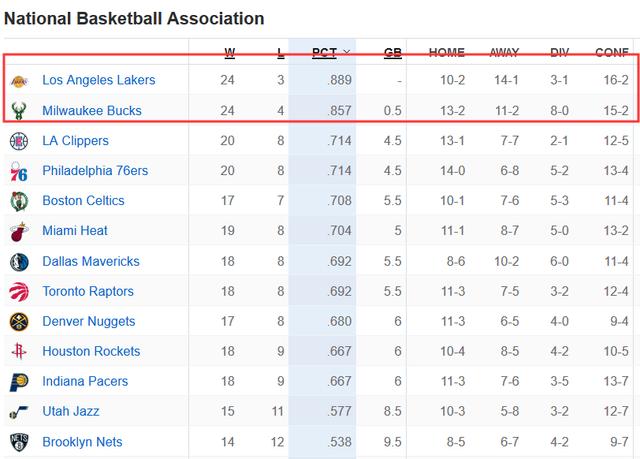Click the Milwaukee Bucks deer logo
This screenshot has width=640, height=459.
19,111
